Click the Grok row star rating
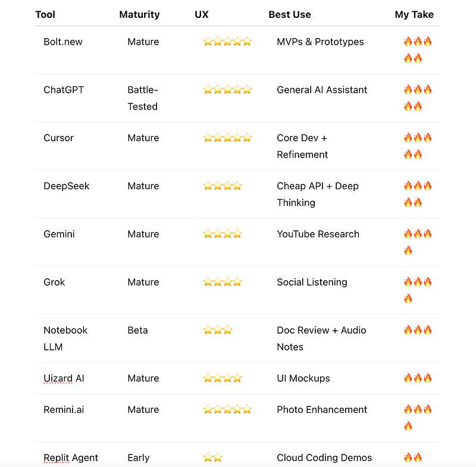Viewport: 476px width, 467px height. click(x=223, y=282)
